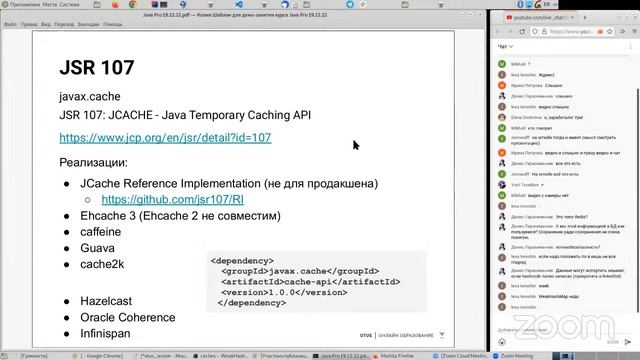This screenshot has height=360, width=640.
Task: Switch to Zoom Cloud Meetings taskbar window
Action: coord(461,356)
